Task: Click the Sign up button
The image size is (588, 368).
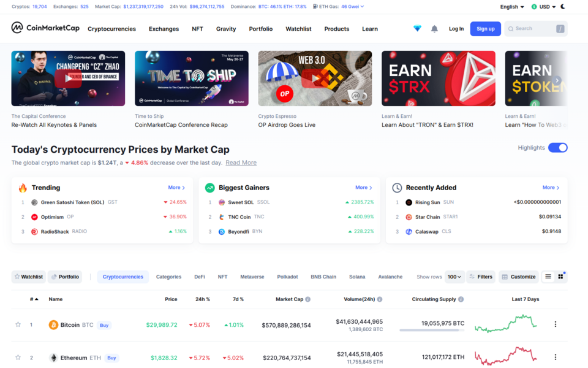Action: point(486,29)
